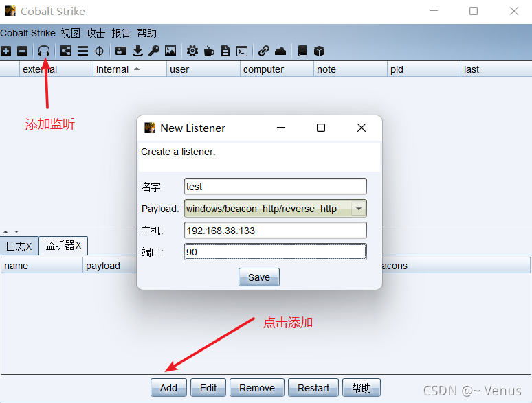
Task: Sort by the internal column header
Action: pos(130,69)
